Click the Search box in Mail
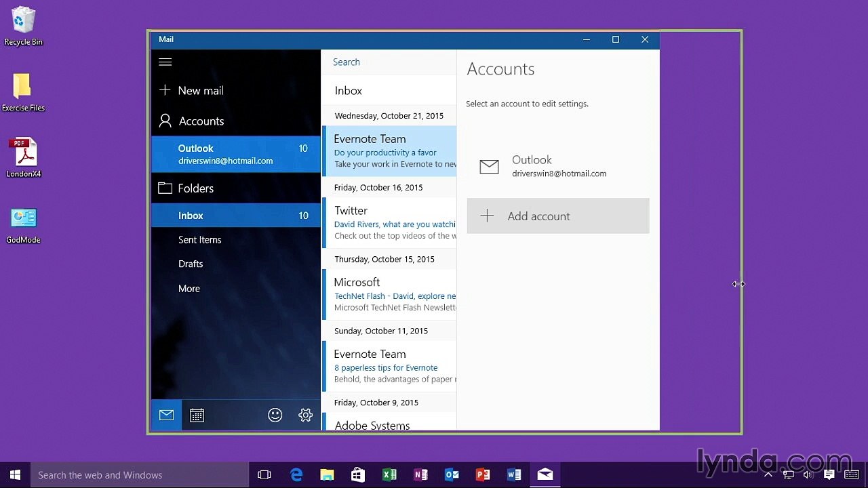This screenshot has width=868, height=488. pyautogui.click(x=389, y=62)
